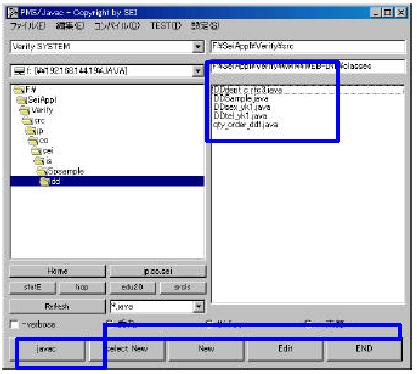Click the Home button
Screen dimensions: 417x374
tap(57, 271)
